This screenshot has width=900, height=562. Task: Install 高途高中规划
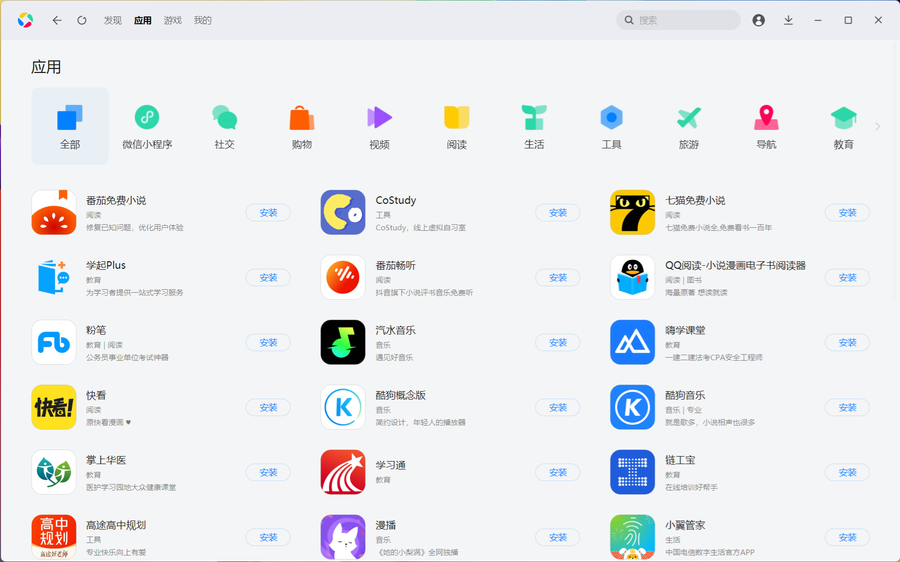pos(268,537)
